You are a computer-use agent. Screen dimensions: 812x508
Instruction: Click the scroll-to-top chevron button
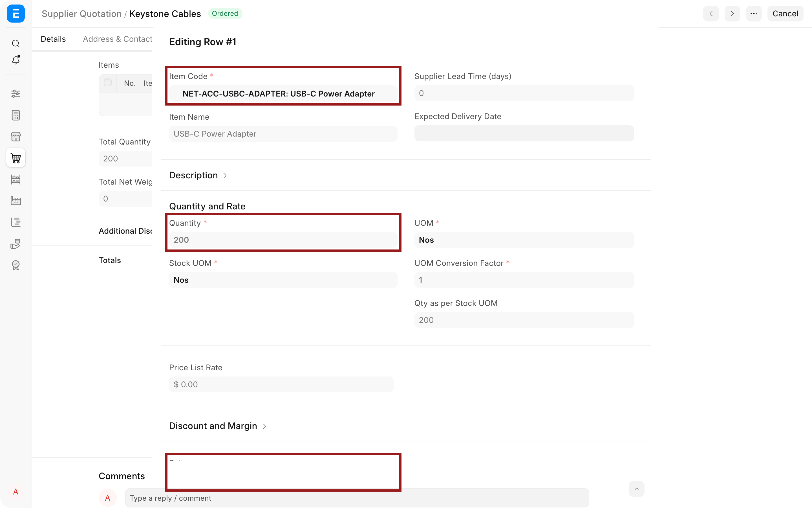pos(637,489)
